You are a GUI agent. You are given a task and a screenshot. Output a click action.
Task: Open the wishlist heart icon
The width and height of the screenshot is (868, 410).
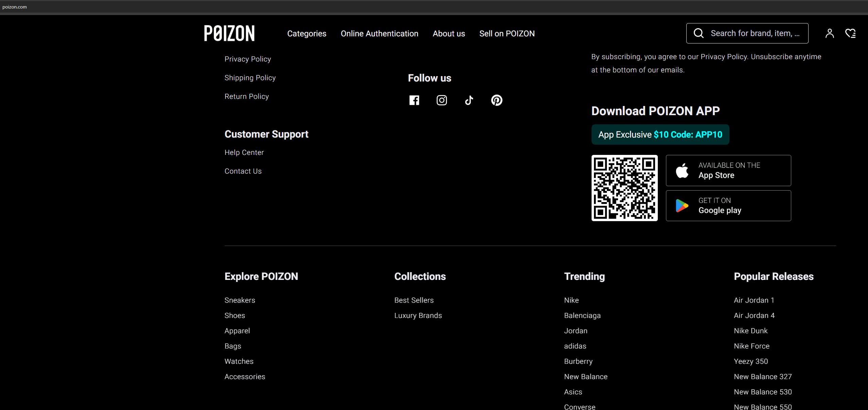coord(850,33)
